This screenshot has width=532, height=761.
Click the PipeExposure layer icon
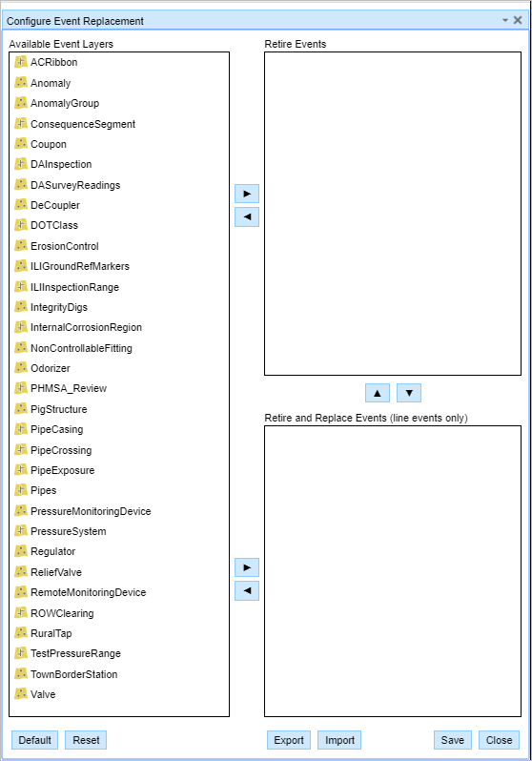(x=20, y=470)
